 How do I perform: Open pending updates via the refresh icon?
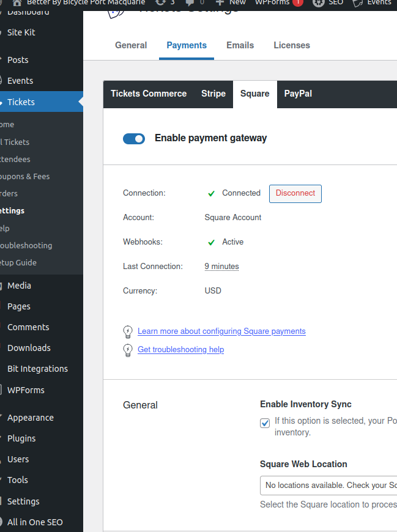[160, 2]
